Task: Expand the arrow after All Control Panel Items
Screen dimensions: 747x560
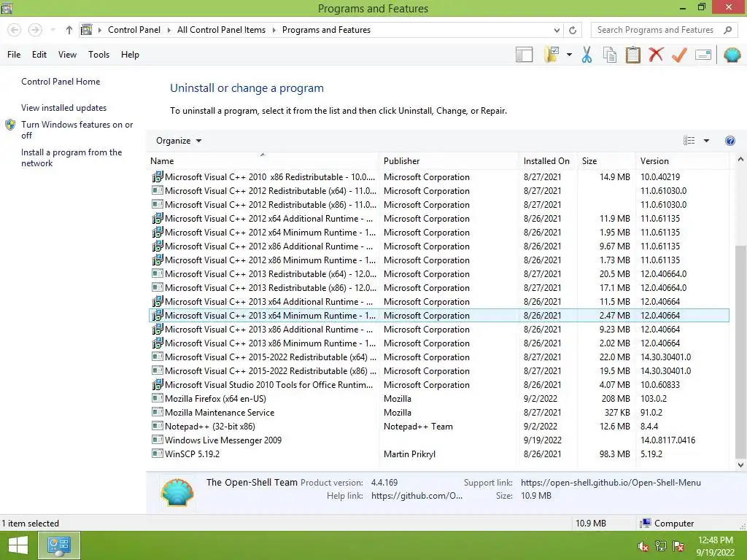Action: [x=274, y=30]
